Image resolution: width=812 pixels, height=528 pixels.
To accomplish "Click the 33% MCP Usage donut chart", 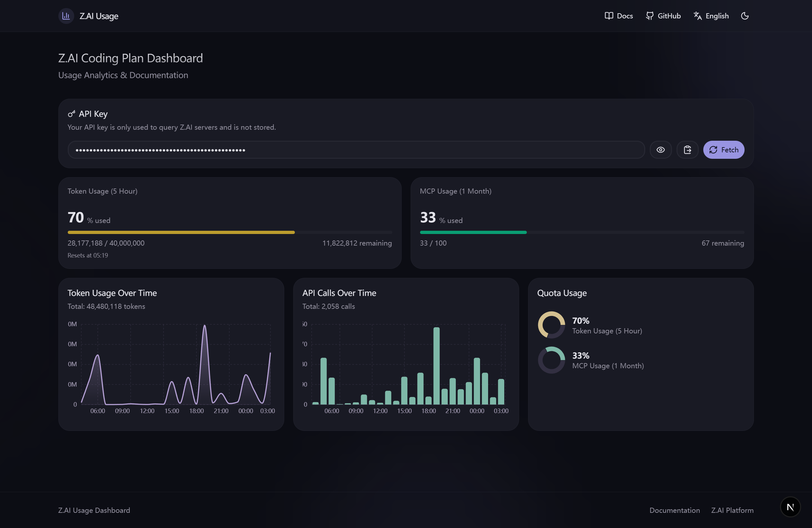I will (x=551, y=360).
